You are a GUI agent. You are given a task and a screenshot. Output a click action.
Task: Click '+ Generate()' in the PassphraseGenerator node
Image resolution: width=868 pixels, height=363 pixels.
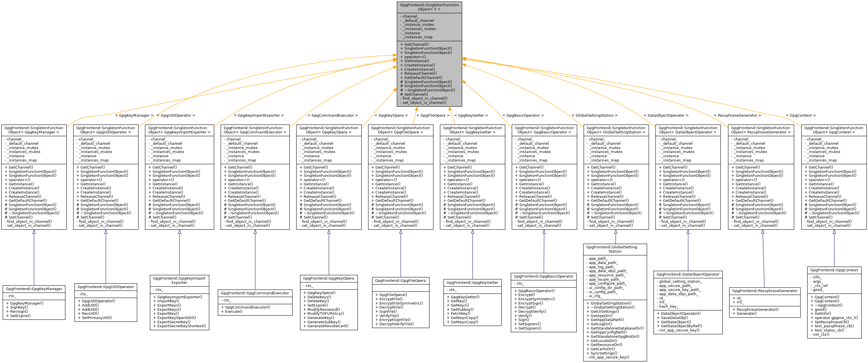[744, 313]
